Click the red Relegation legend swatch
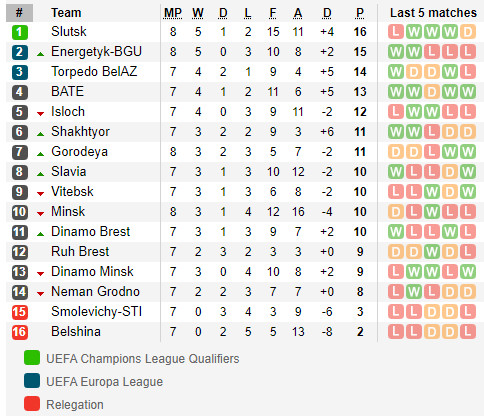 32,404
